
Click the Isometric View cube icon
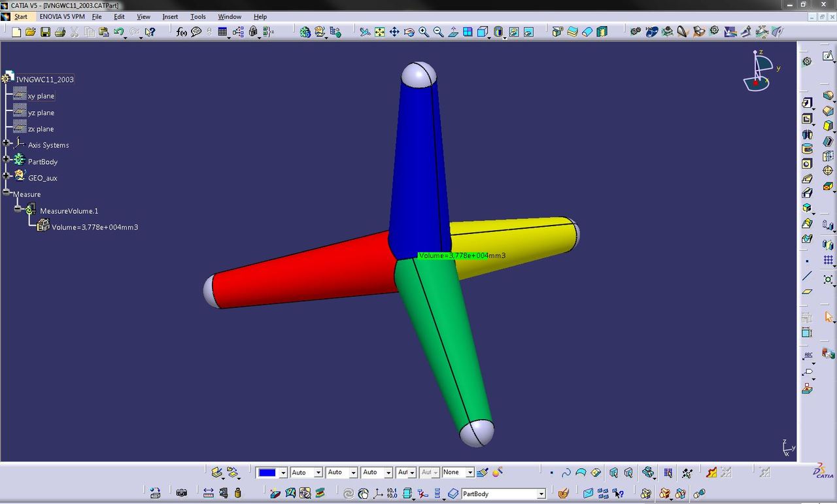[483, 31]
